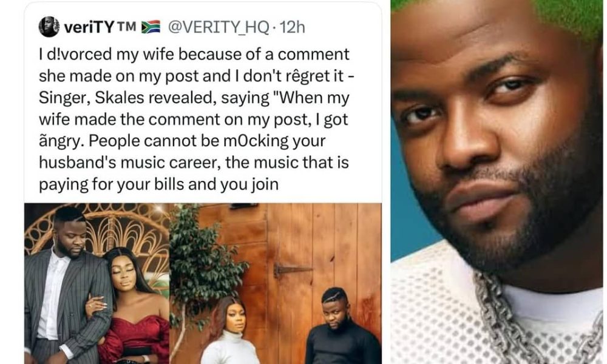Screen dimensions: 607x364
Task: Open the couple photo with red dress
Action: 97,283
